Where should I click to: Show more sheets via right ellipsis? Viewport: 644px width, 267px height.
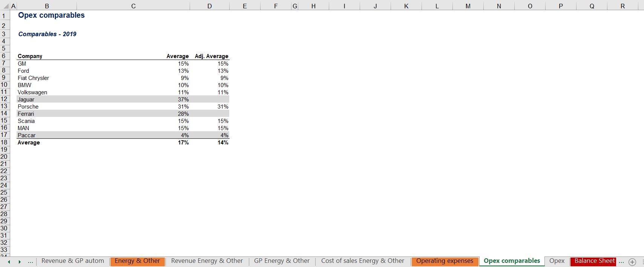click(x=621, y=261)
